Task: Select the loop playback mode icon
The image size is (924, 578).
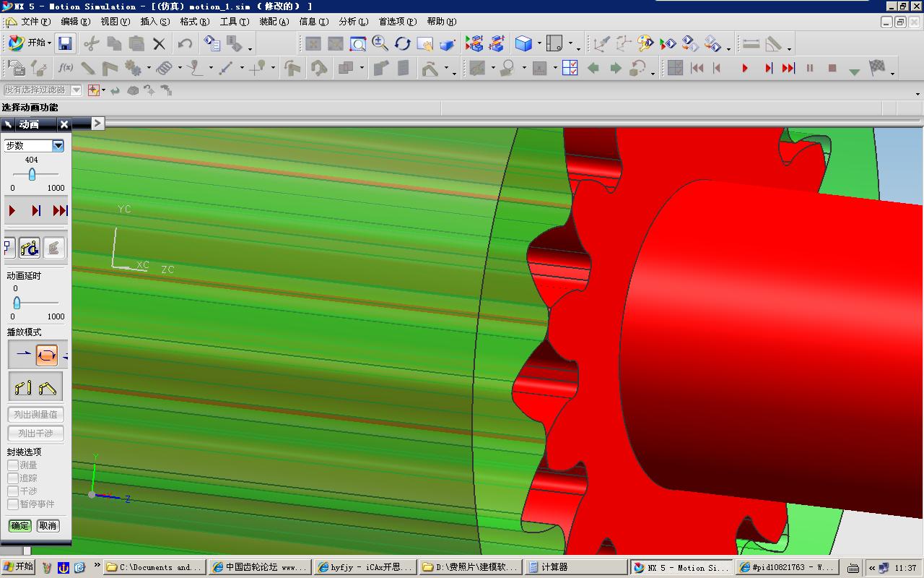Action: (46, 355)
